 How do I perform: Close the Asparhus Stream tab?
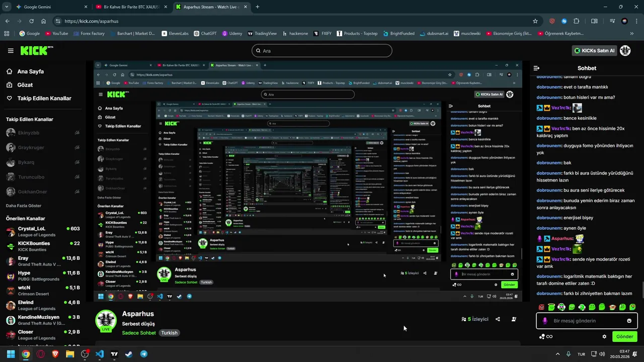click(x=245, y=7)
